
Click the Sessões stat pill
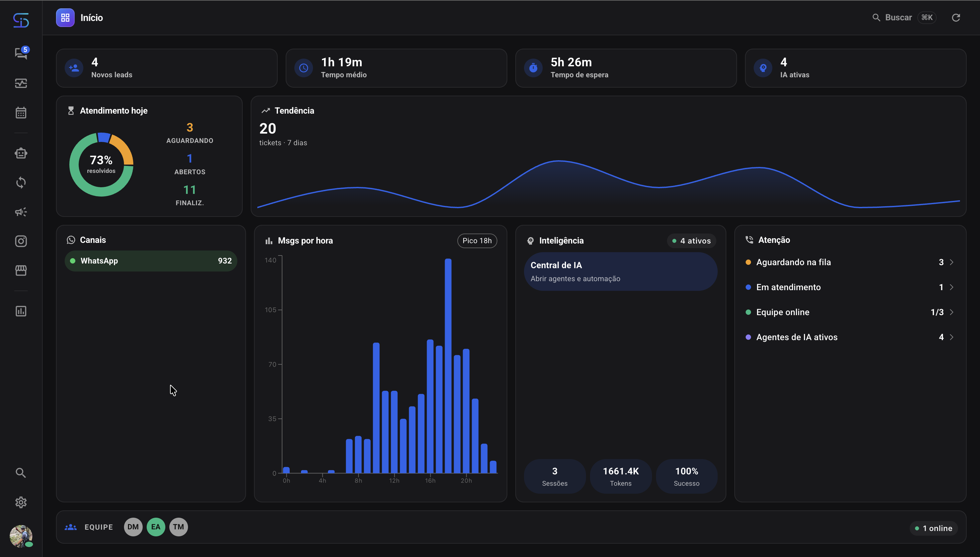coord(554,476)
